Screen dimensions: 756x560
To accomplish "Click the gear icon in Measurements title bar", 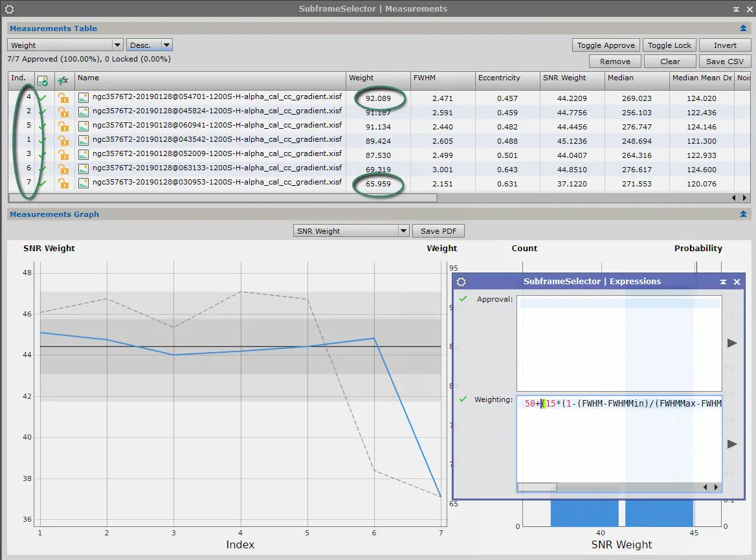I will click(9, 8).
